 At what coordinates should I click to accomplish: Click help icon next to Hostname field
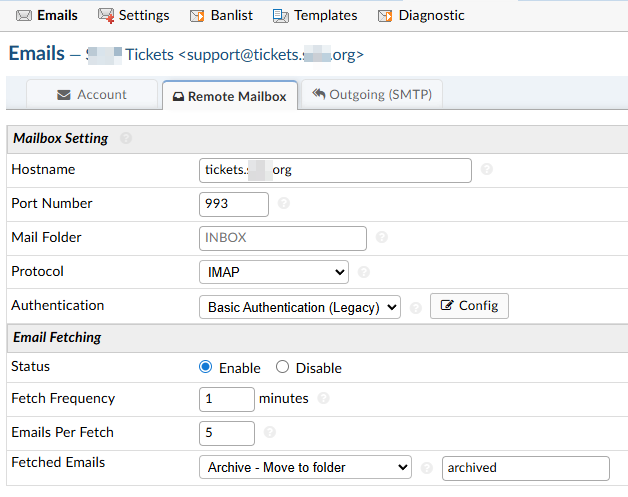pyautogui.click(x=486, y=170)
